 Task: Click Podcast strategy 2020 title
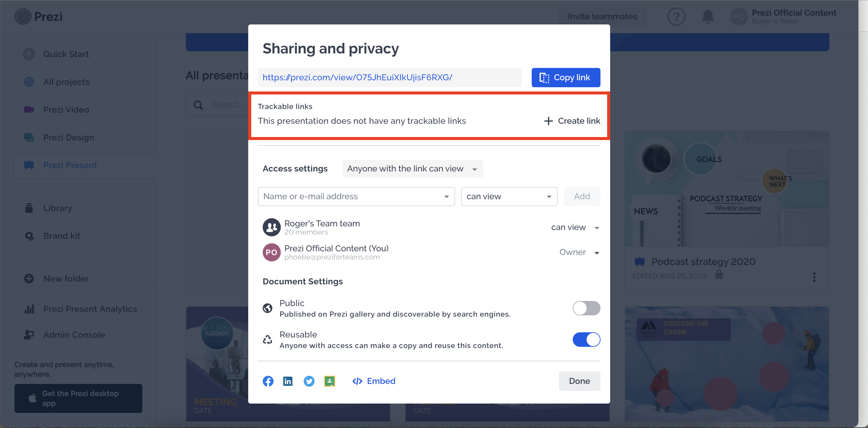[703, 262]
